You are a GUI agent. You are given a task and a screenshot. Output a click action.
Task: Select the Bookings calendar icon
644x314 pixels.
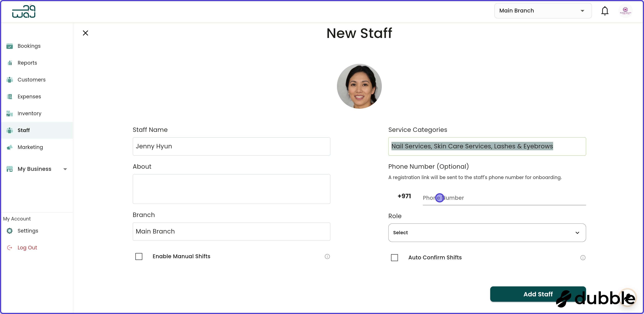[9, 46]
